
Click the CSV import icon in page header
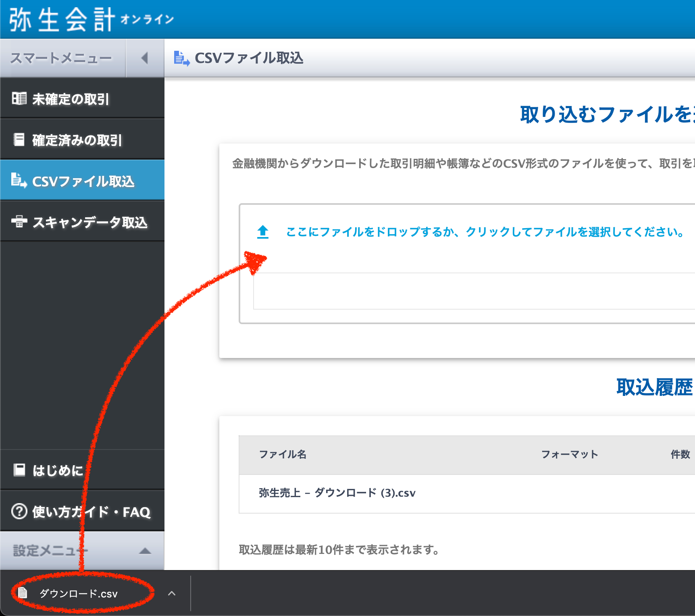click(x=181, y=58)
